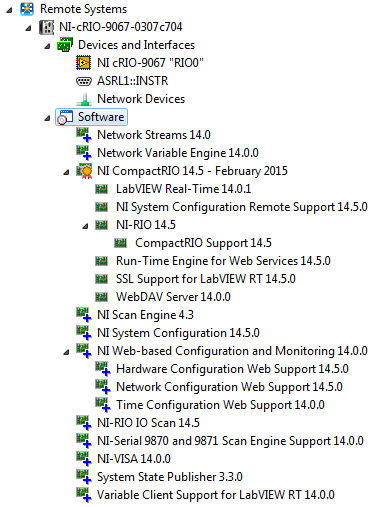This screenshot has width=384, height=507.
Task: Click the NI Web-based Configuration and Monitoring icon
Action: [x=84, y=351]
